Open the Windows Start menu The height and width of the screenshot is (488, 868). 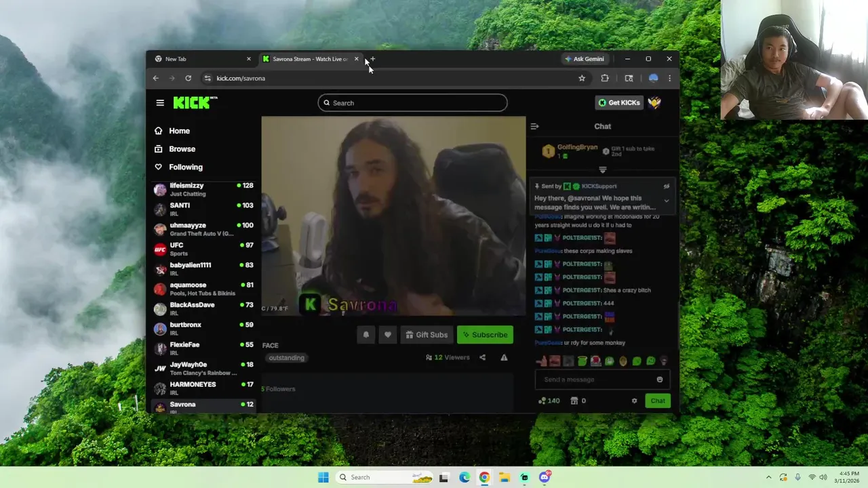click(x=323, y=477)
